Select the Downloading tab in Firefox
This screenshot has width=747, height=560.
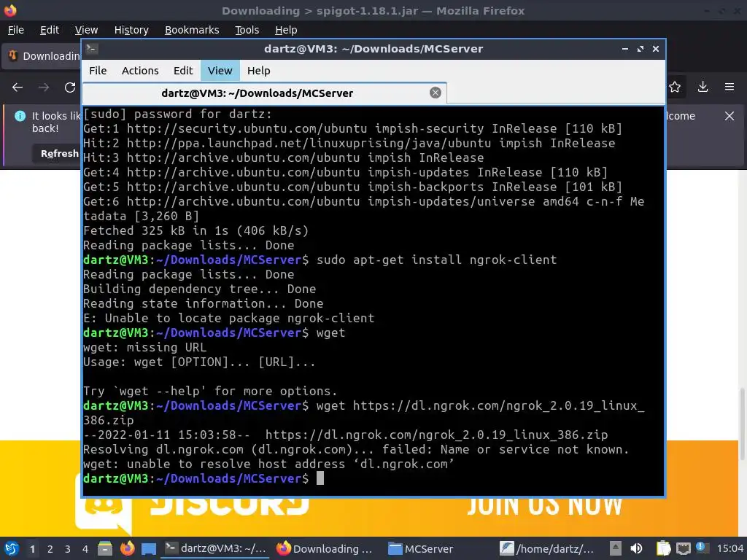[42, 55]
